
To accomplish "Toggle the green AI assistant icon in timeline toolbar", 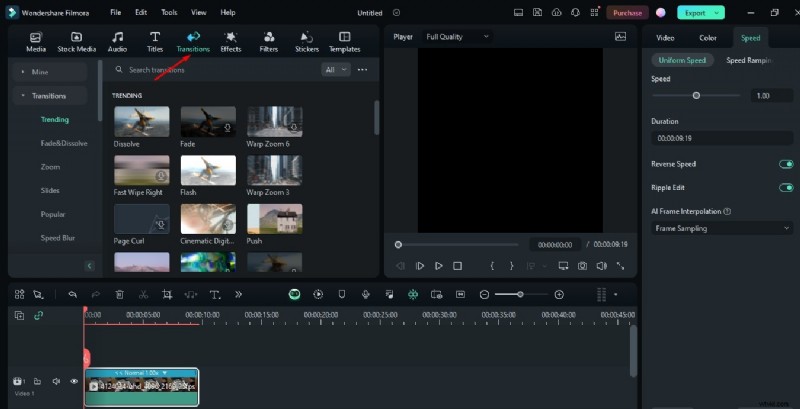I will (x=294, y=294).
